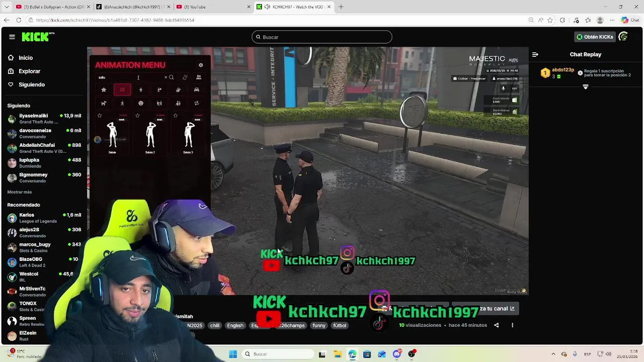Open the user profile avatar menu
644x362 pixels.
tap(623, 37)
